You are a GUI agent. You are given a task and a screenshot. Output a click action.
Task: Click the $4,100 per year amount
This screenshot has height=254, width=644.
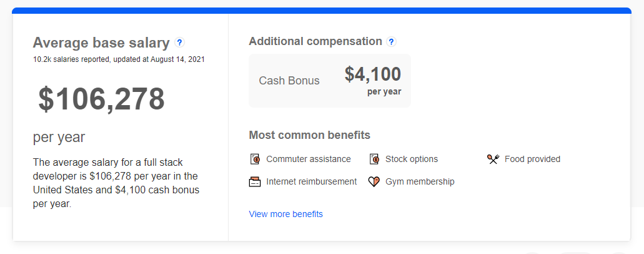point(372,80)
